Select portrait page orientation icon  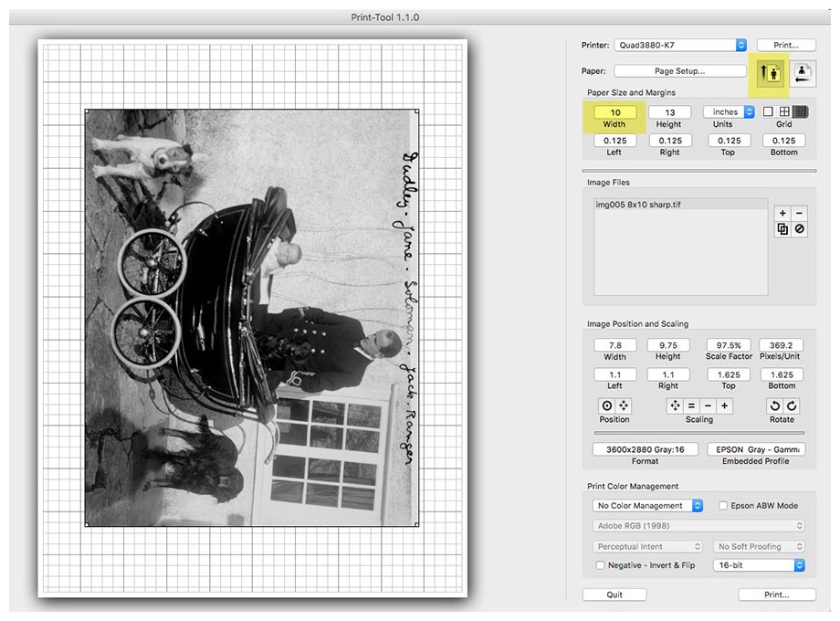[769, 72]
